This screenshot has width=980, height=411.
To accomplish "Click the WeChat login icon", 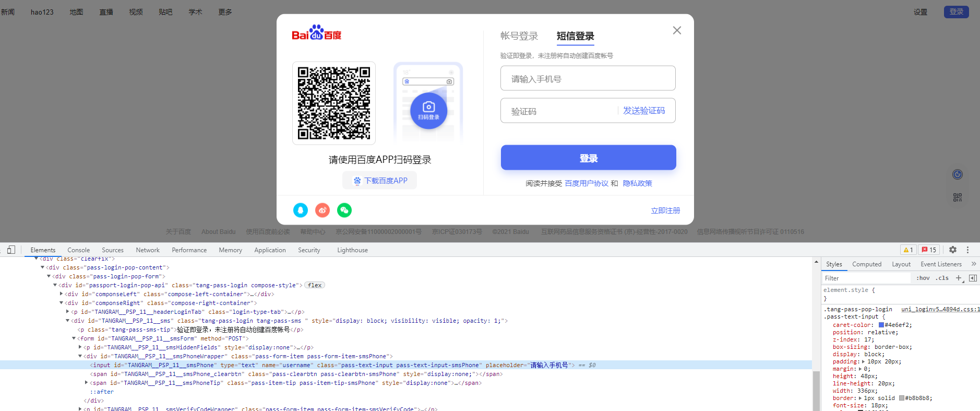I will click(344, 210).
